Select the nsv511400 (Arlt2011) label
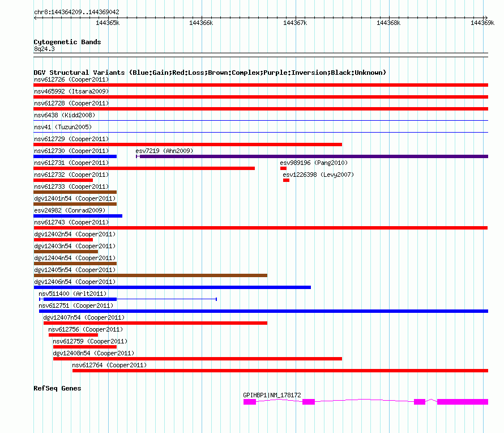Viewport: 504px width, 433px height. 72,294
